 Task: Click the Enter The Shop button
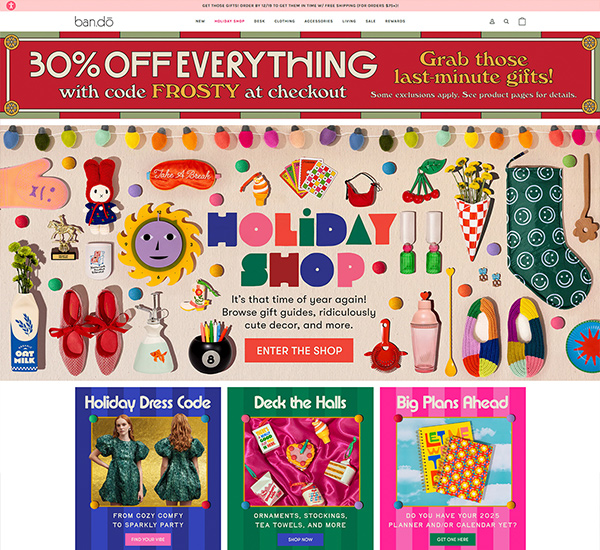[299, 350]
